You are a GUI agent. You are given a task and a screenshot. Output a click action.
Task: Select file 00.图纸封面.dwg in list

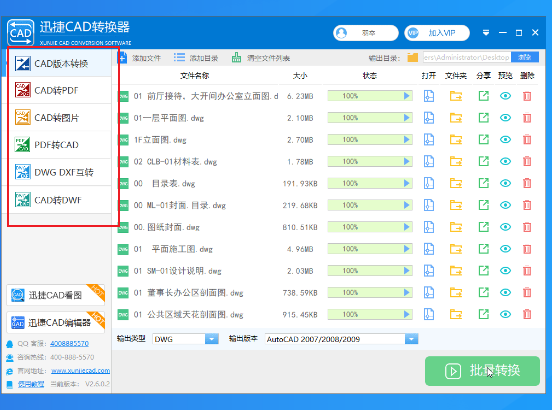coord(167,227)
